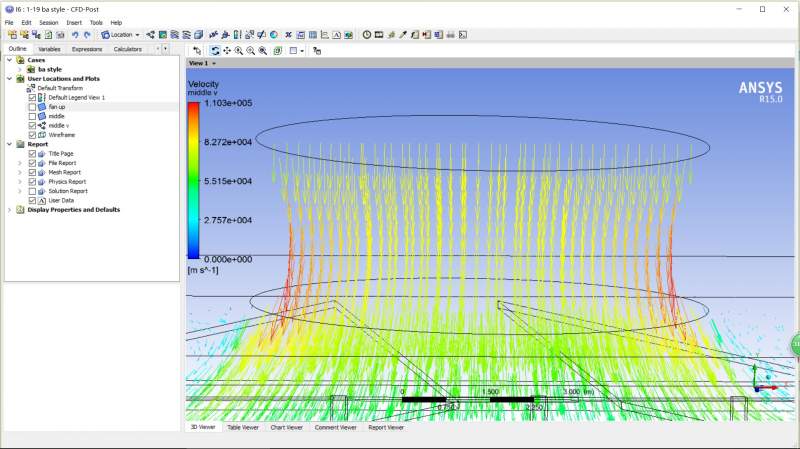Check the Solution Report checkbox
Screen dimensions: 800x449
32,191
